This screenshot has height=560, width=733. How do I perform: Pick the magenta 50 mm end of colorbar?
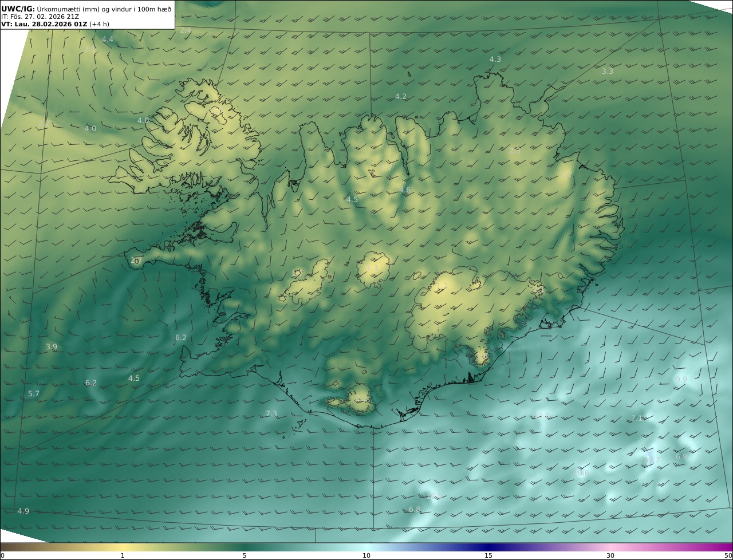tap(728, 555)
